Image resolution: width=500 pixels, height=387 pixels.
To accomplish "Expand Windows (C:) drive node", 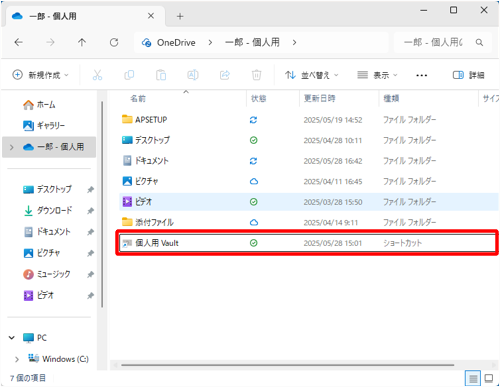I will pyautogui.click(x=17, y=359).
